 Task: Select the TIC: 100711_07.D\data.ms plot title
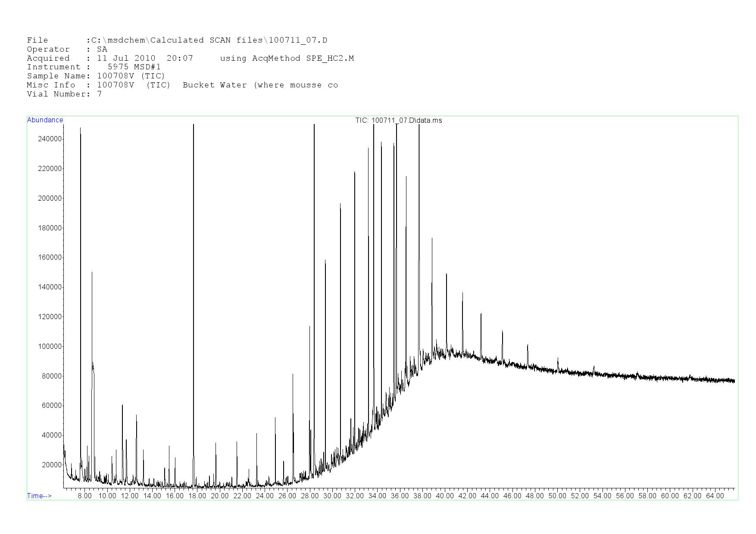pos(398,120)
